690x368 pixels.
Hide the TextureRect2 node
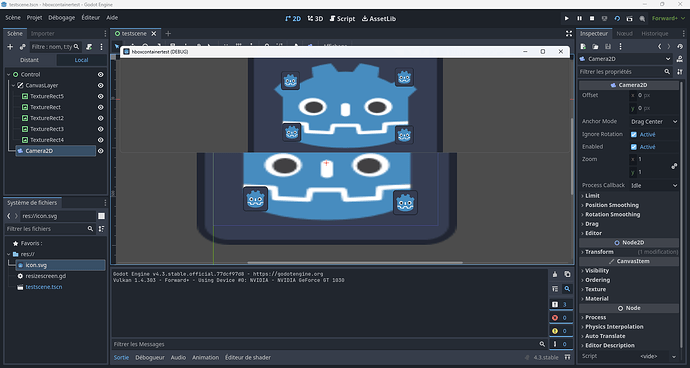100,118
